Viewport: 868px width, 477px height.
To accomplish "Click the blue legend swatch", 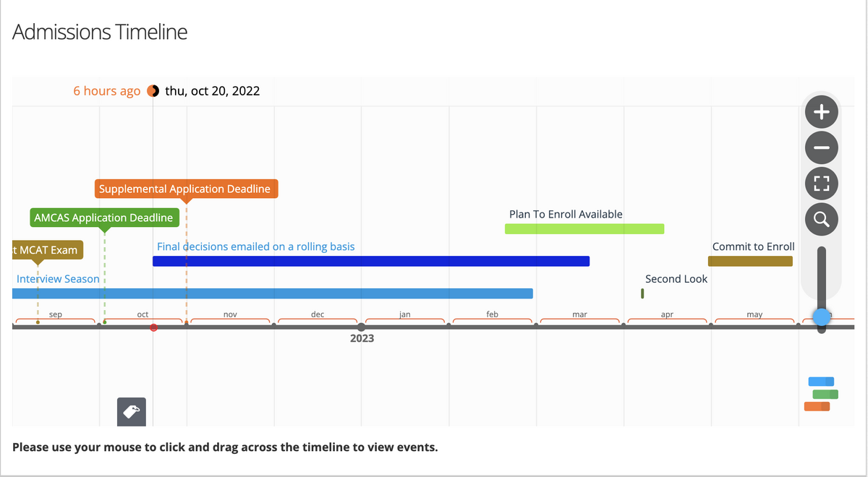I will click(821, 382).
